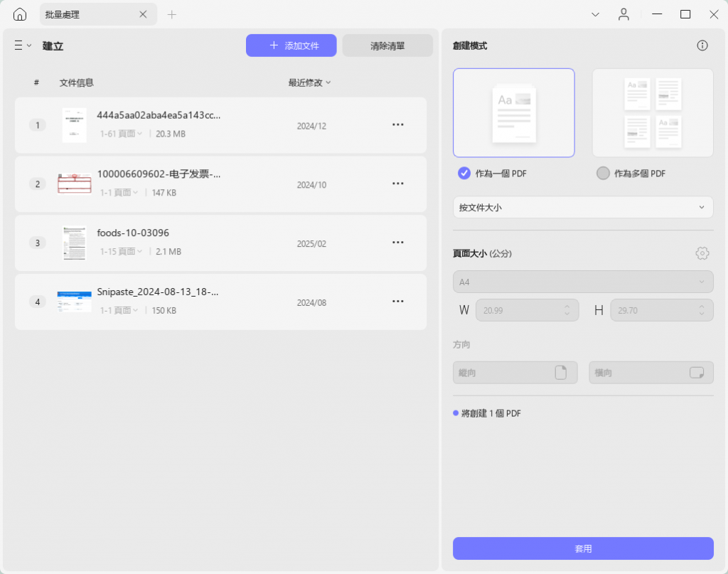Click the 將創建 1 個 PDF status text
This screenshot has width=728, height=574.
(x=491, y=413)
